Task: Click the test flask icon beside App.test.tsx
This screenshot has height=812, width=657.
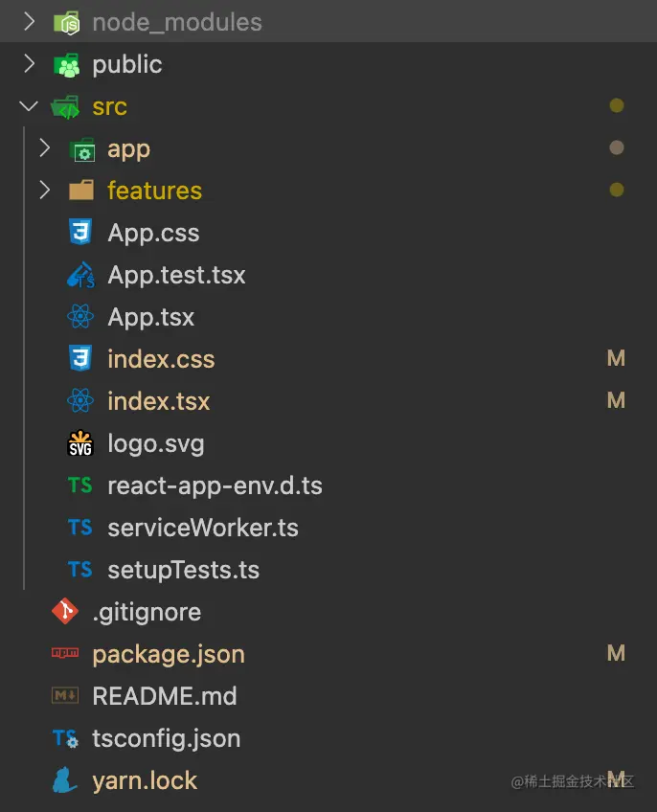Action: tap(80, 275)
